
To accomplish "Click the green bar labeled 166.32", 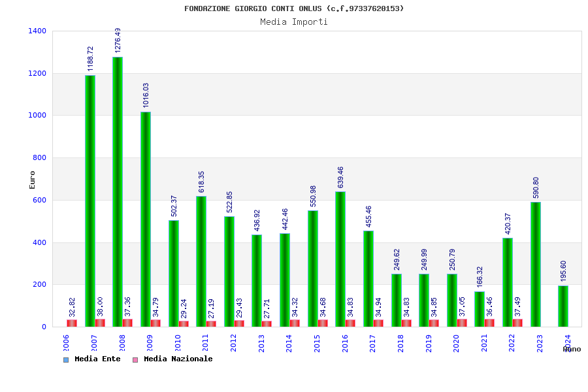I will [480, 309].
